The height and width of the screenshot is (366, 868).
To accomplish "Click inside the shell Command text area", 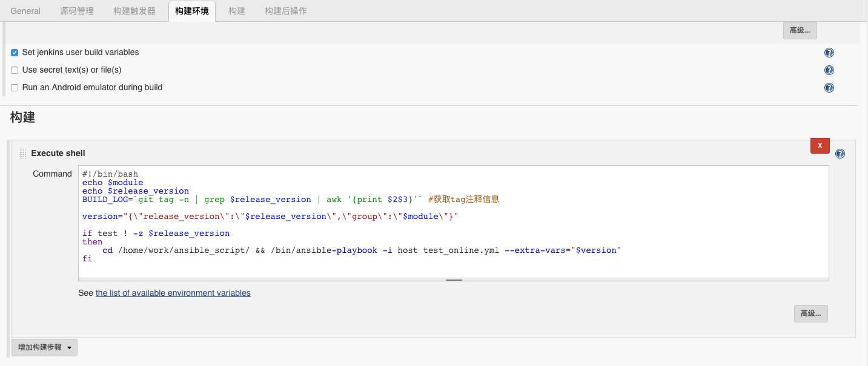I will click(453, 266).
